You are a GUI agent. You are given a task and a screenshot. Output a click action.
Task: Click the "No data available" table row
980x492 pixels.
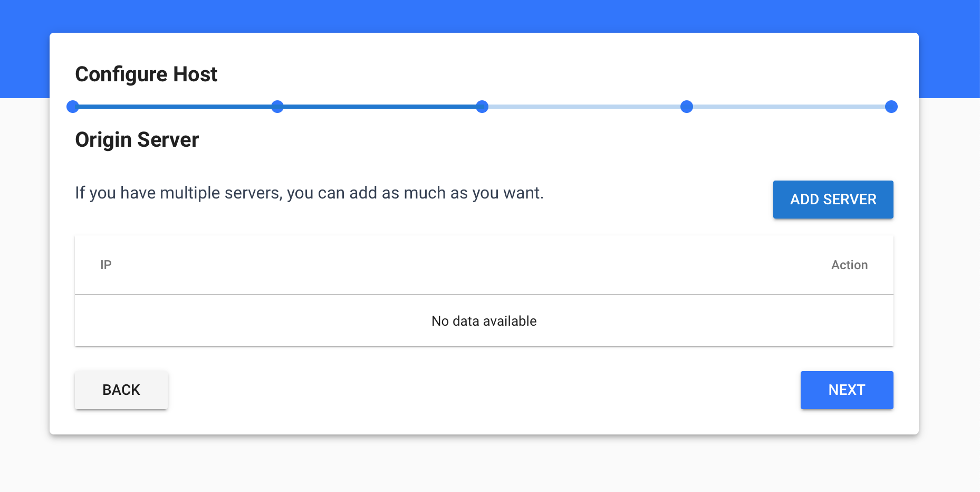pos(484,321)
